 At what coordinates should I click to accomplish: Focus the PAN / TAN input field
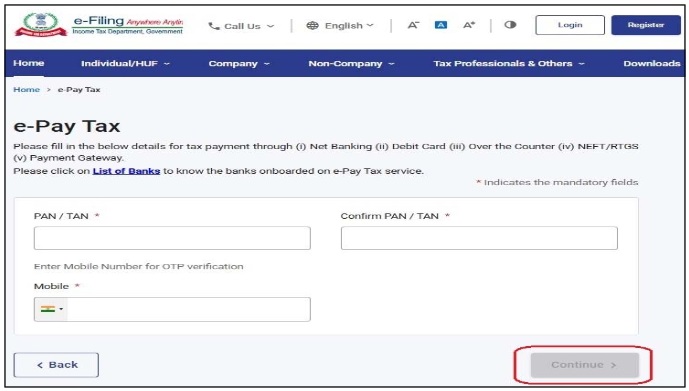172,238
